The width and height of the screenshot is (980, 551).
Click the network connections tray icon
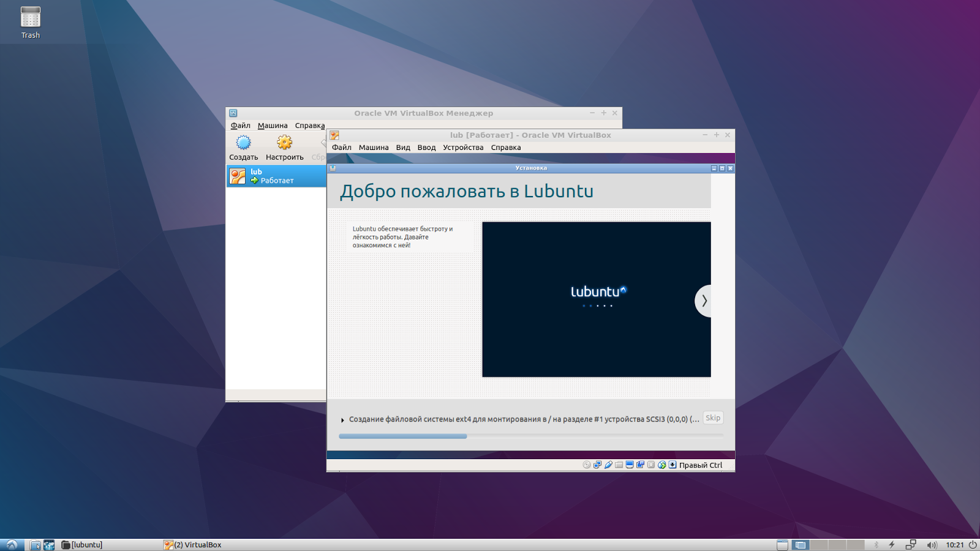(x=911, y=545)
